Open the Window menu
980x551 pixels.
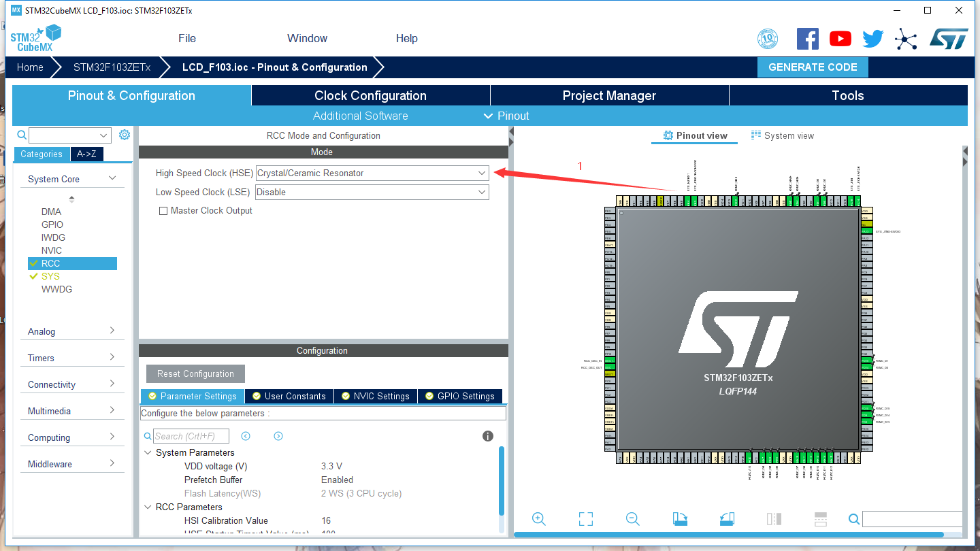click(307, 38)
